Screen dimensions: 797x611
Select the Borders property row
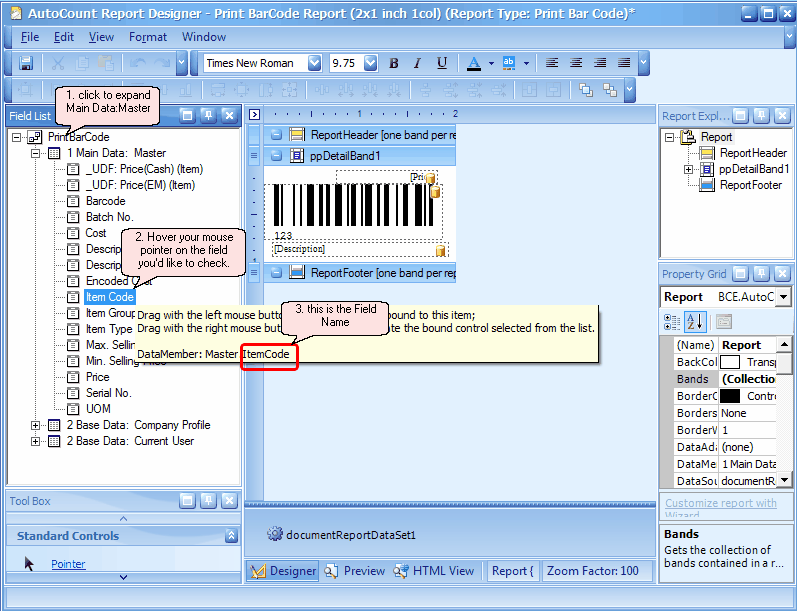click(725, 413)
